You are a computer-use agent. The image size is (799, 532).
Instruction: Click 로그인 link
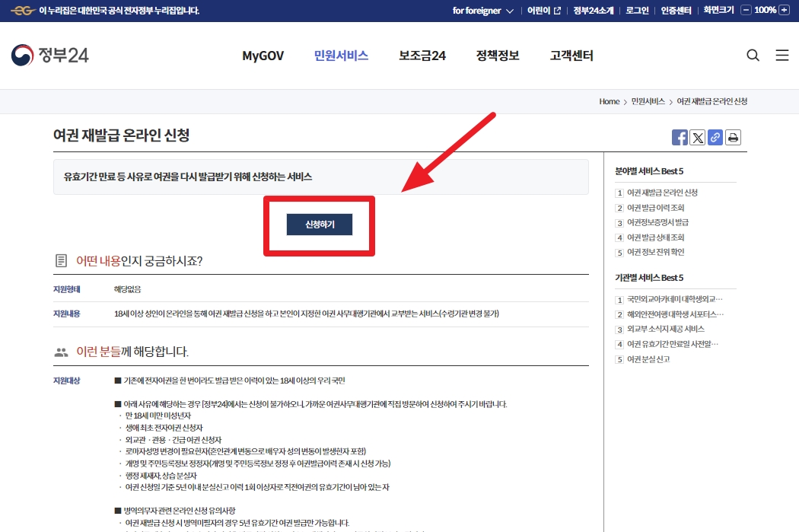click(x=637, y=11)
